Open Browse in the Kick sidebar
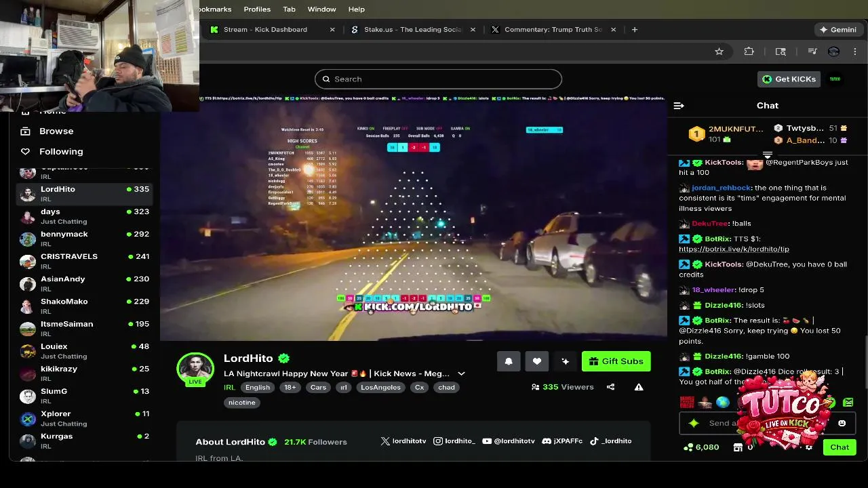This screenshot has width=868, height=488. coord(56,131)
